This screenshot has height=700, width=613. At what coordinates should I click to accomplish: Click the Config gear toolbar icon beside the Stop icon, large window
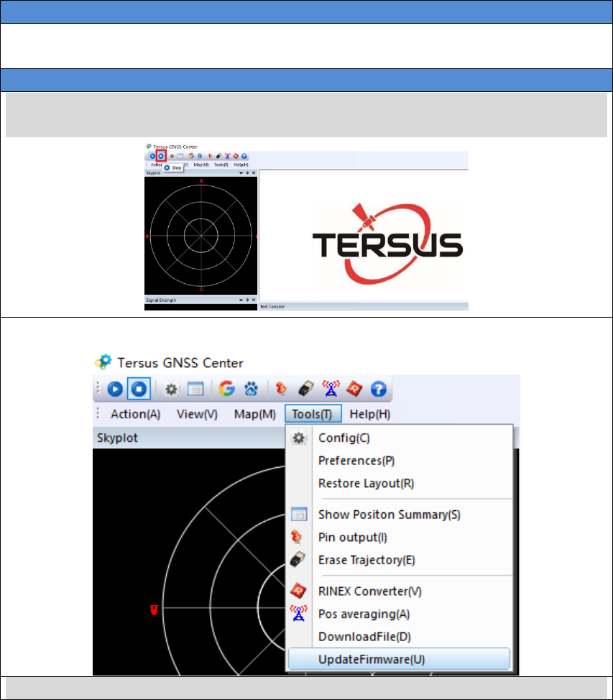[x=171, y=390]
